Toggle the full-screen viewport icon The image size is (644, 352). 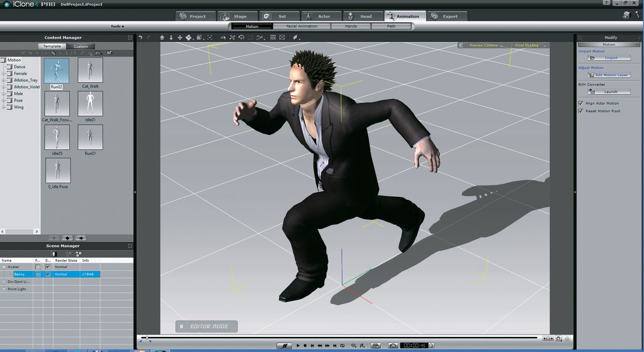[282, 37]
